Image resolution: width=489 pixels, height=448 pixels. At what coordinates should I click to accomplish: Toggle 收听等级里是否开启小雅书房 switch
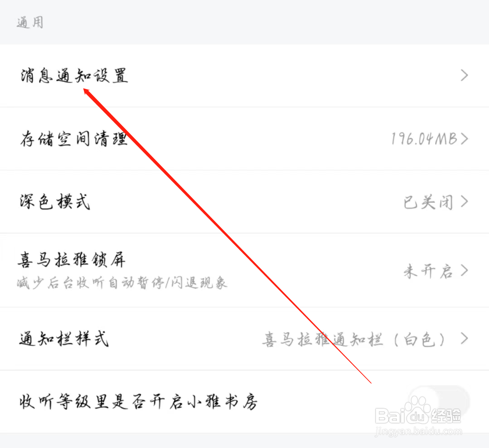438,401
